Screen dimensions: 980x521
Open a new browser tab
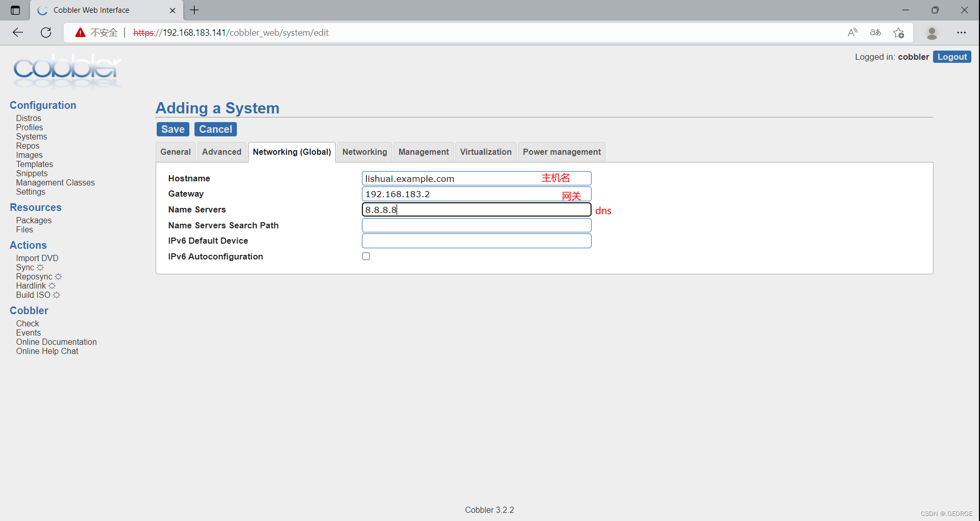(194, 10)
